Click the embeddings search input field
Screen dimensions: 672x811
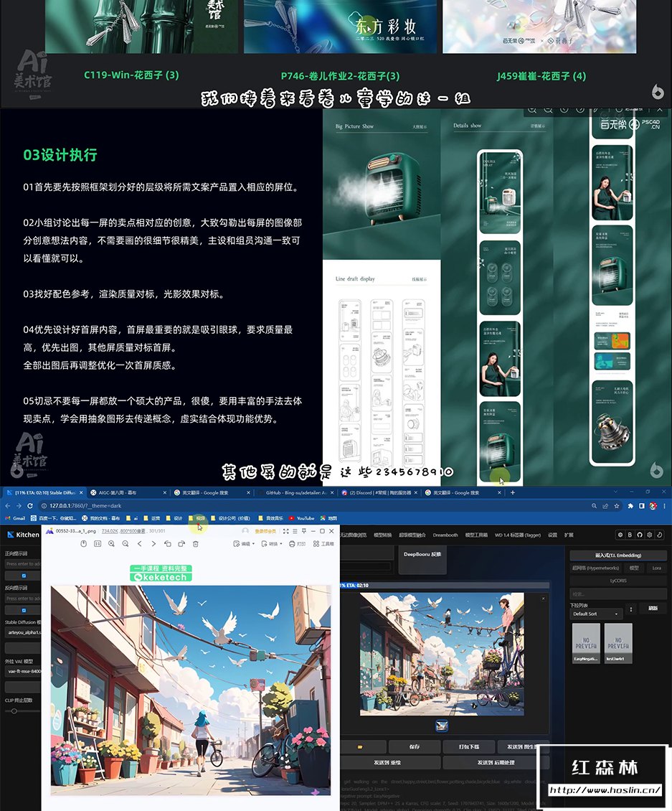617,594
